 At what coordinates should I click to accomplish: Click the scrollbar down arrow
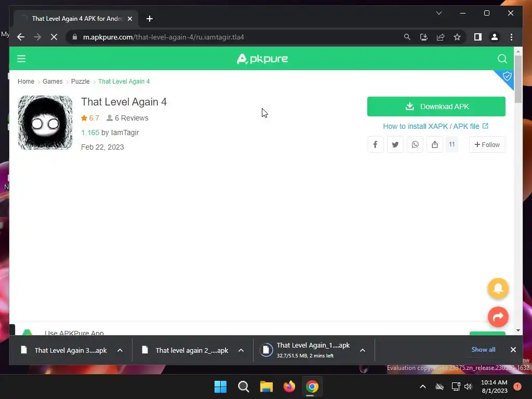(518, 330)
